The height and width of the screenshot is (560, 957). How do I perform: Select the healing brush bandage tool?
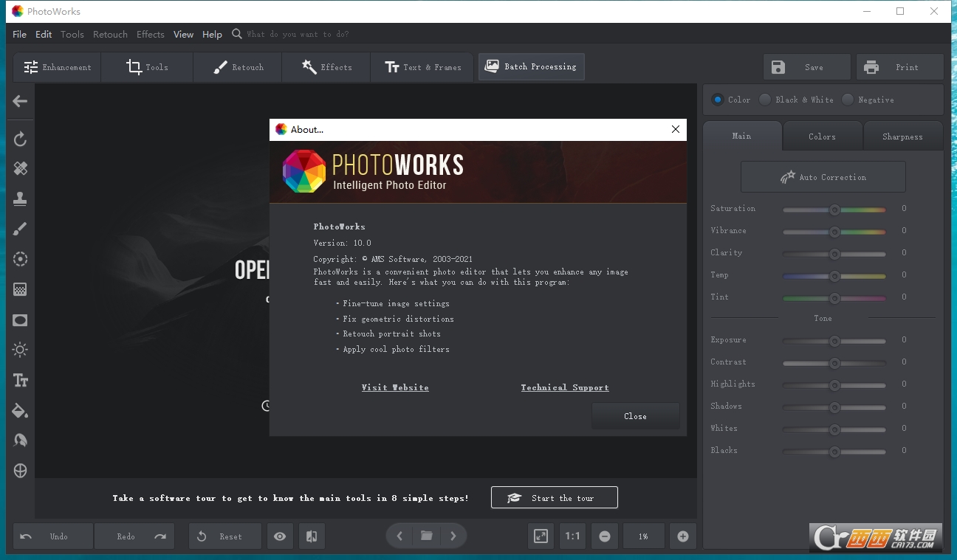20,169
